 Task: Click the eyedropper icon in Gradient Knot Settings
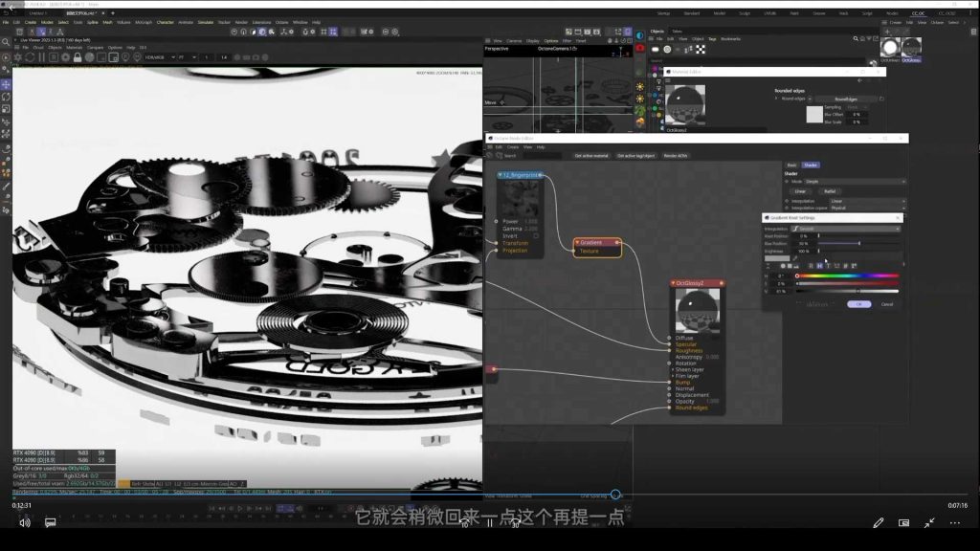pos(794,258)
